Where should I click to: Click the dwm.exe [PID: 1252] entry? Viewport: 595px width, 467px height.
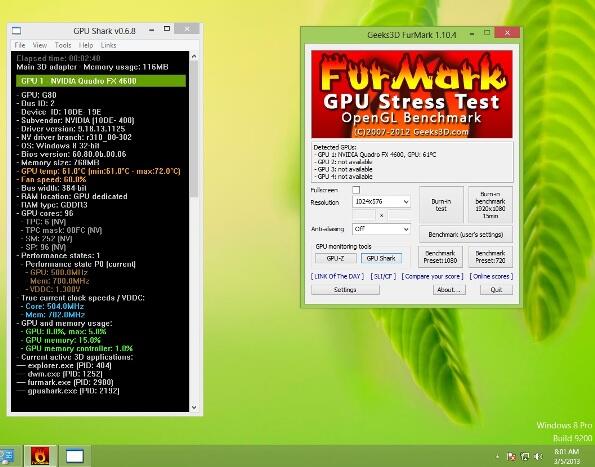point(60,374)
